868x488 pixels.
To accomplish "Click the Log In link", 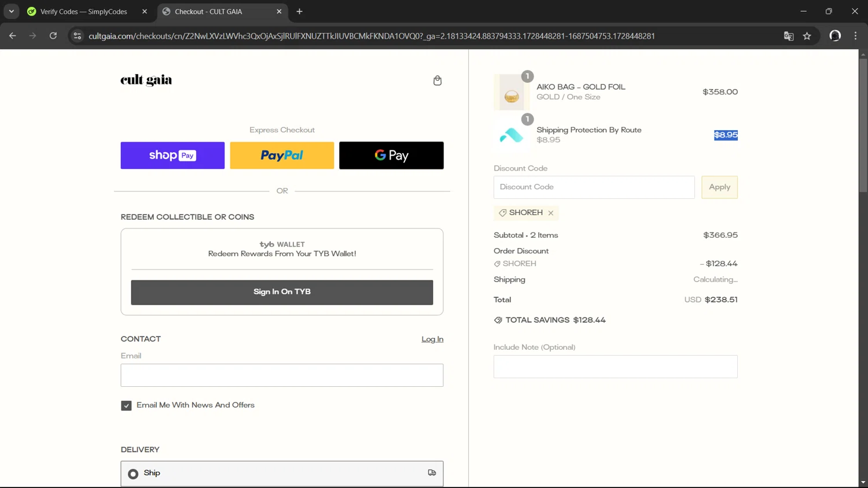I will (x=432, y=339).
